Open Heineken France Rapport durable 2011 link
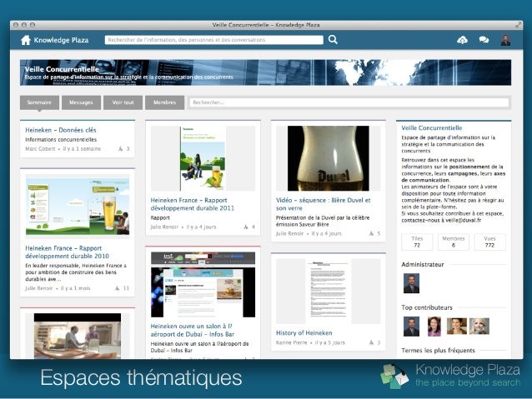532x399 pixels. [x=193, y=204]
